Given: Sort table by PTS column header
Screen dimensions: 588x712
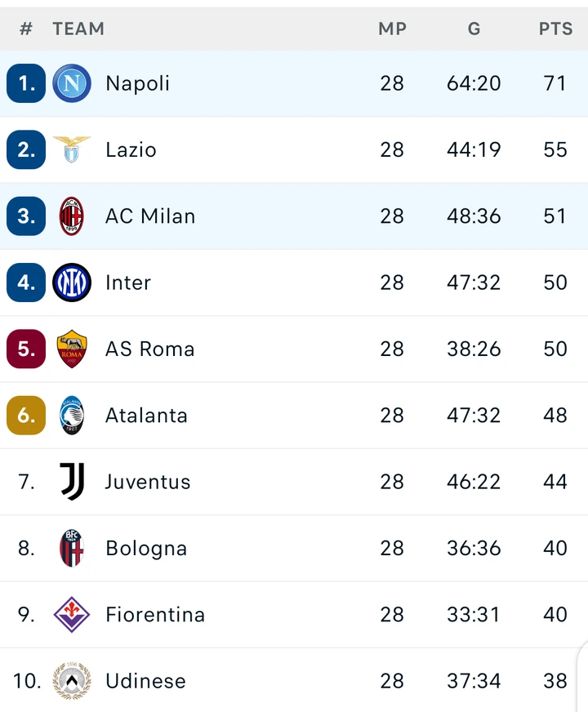Looking at the screenshot, I should click(555, 29).
